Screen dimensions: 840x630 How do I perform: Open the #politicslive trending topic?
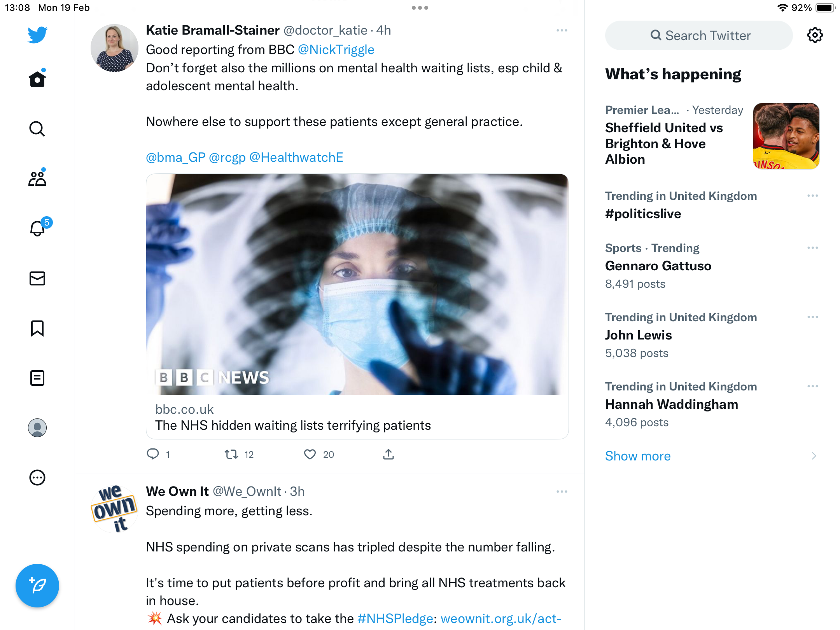[643, 214]
